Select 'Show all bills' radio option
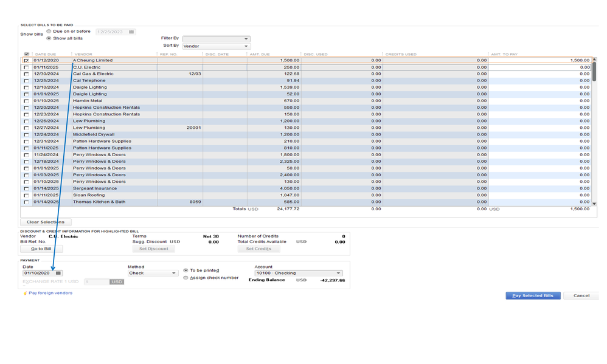Image resolution: width=607 pixels, height=364 pixels. click(x=49, y=38)
